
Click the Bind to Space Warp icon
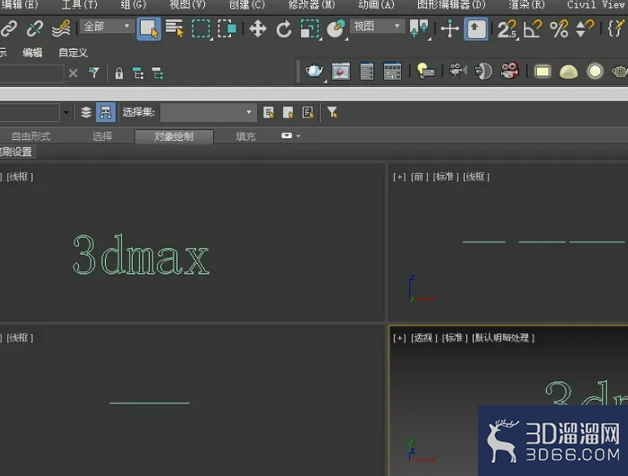click(61, 29)
